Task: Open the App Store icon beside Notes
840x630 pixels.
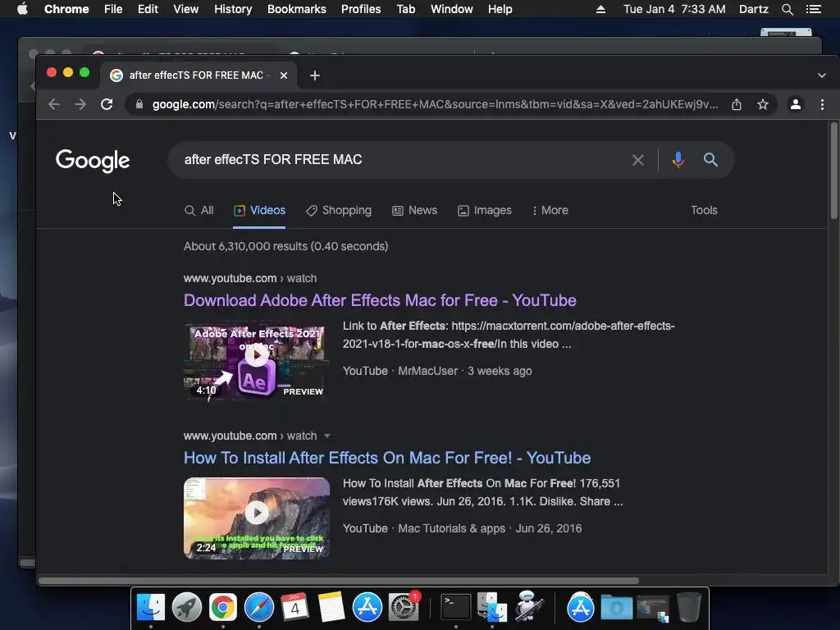Action: pyautogui.click(x=367, y=607)
